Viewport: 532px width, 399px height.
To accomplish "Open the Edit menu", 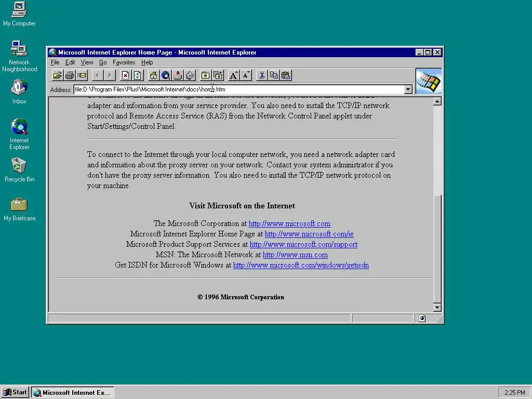I will pyautogui.click(x=70, y=62).
